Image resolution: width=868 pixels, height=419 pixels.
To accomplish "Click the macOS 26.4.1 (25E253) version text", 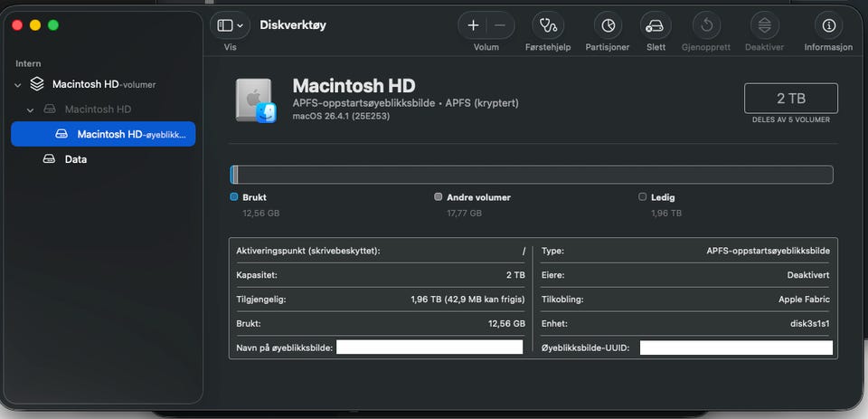I will coord(341,117).
